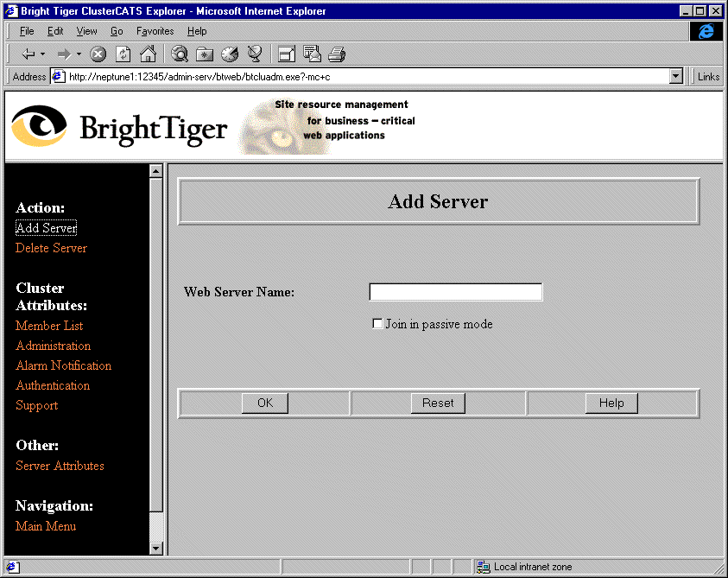Click the Web Server Name input field

(455, 292)
